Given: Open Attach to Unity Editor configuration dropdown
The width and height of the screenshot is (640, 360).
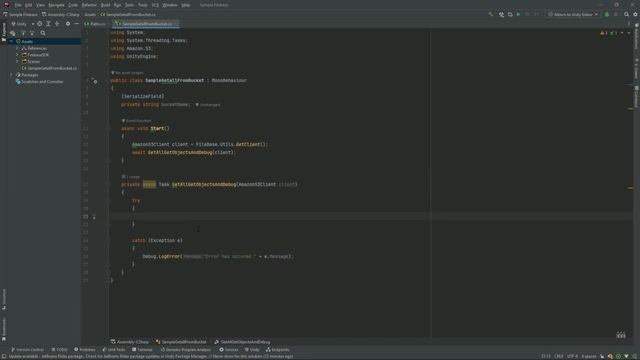Looking at the screenshot, I should (573, 14).
